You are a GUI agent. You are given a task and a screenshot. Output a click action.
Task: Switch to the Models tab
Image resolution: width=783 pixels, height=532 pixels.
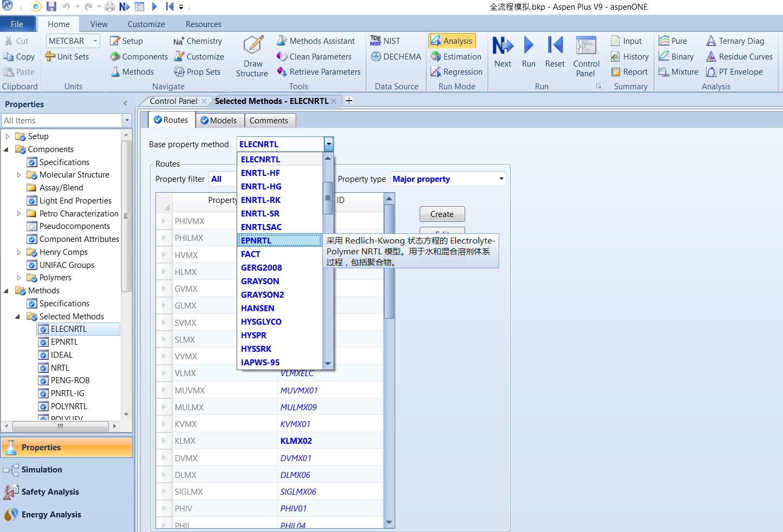[x=219, y=121]
